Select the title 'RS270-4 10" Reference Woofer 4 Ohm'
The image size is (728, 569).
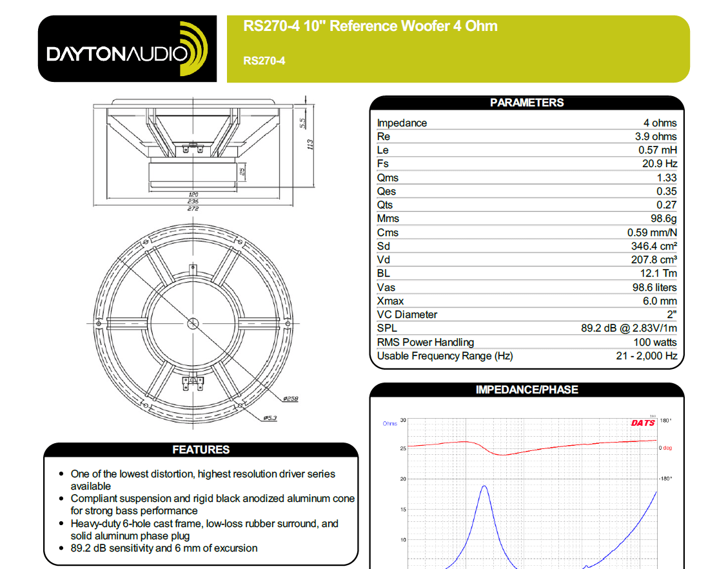[370, 26]
